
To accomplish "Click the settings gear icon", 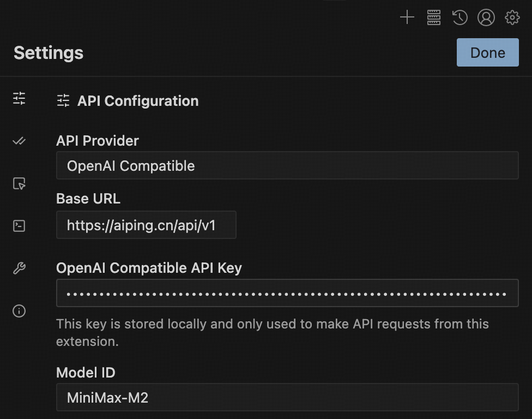I will click(x=512, y=17).
